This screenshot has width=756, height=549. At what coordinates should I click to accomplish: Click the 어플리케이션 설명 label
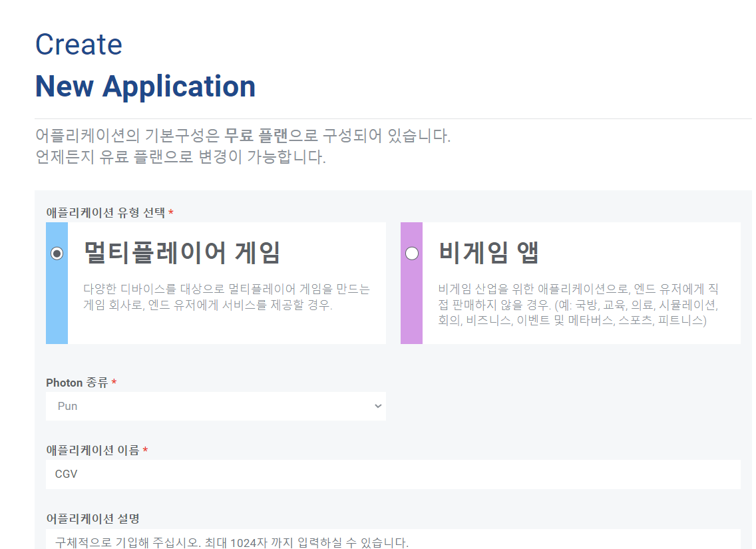coord(93,518)
